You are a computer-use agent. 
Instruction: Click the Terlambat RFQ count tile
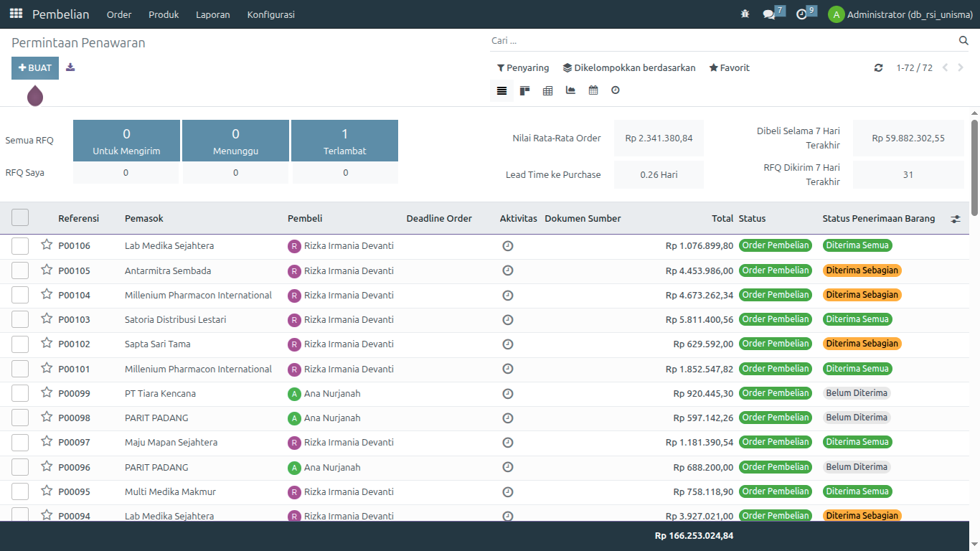tap(344, 141)
